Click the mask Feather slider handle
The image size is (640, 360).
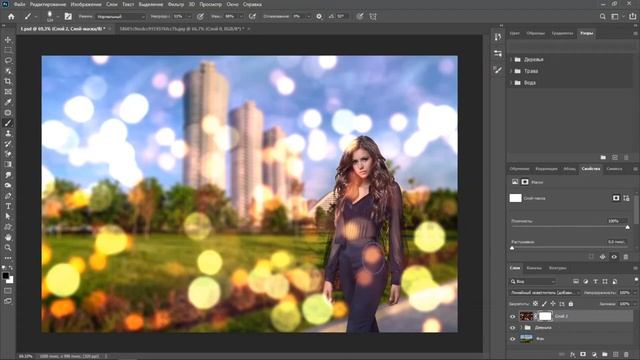[512, 248]
